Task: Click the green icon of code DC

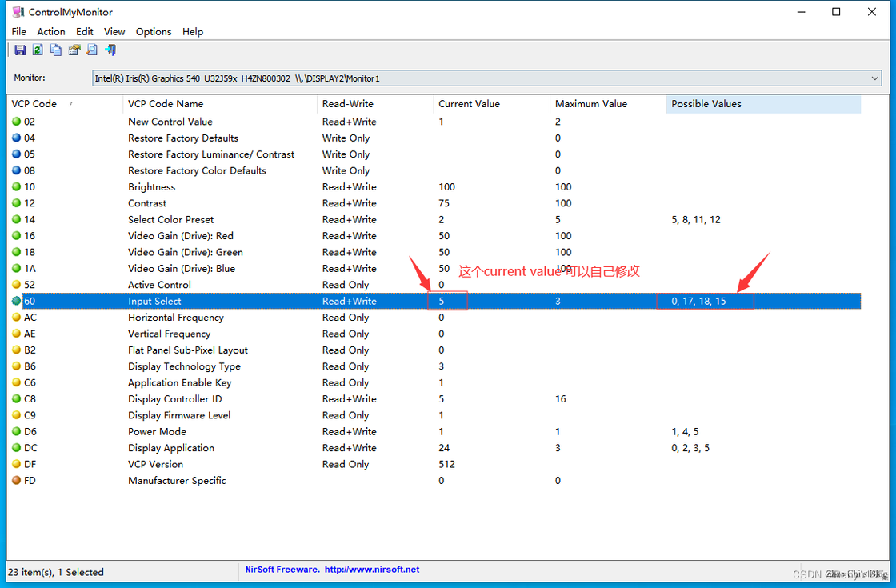Action: [17, 447]
